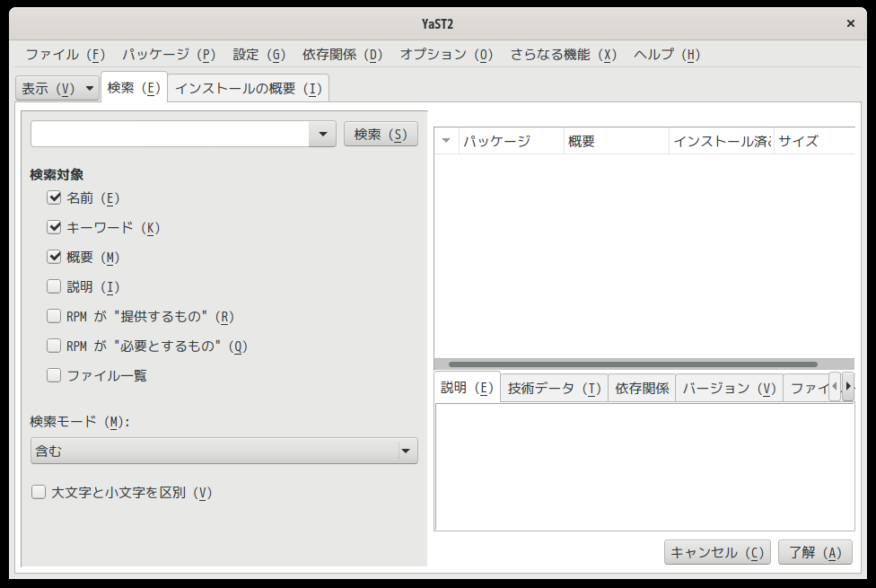
Task: Open the オプション (O) menu
Action: coord(446,54)
